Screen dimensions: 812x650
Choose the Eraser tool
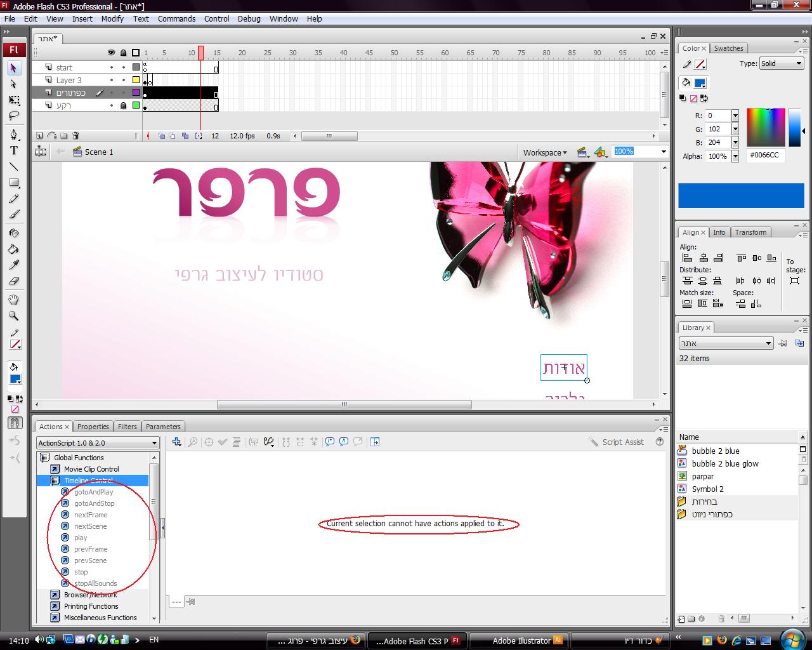pos(13,281)
